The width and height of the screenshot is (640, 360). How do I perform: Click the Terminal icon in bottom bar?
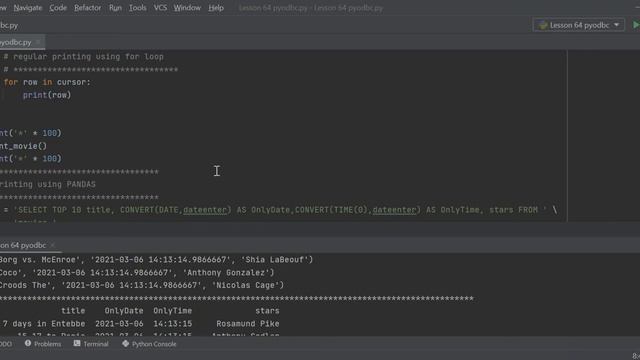click(x=77, y=344)
